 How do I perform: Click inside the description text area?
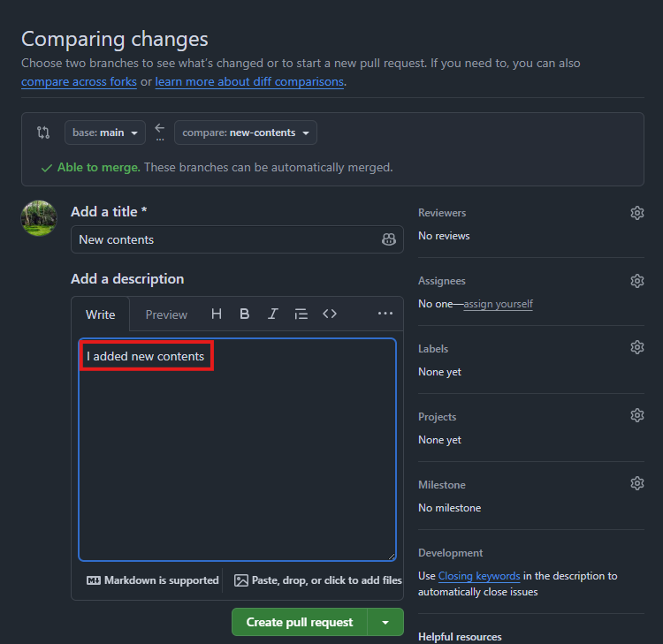click(237, 450)
